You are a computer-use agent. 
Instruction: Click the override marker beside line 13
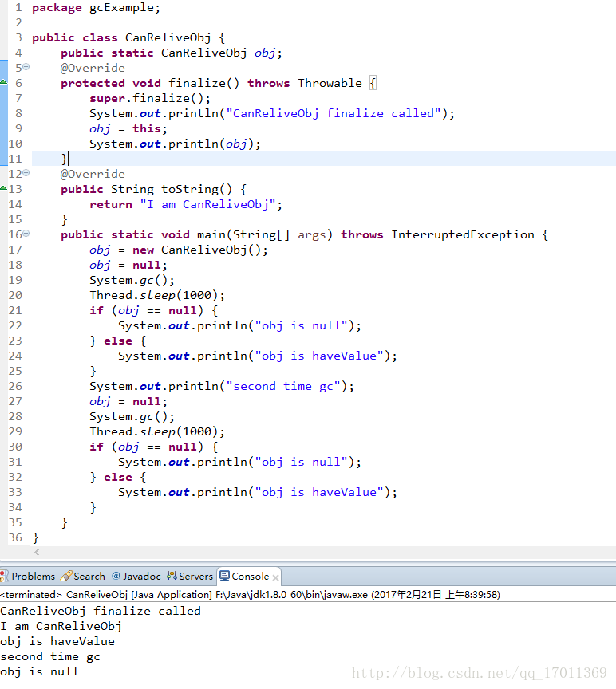coord(3,187)
